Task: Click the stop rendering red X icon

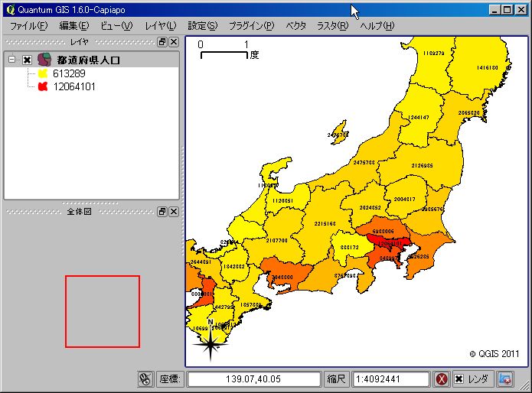Action: click(442, 378)
